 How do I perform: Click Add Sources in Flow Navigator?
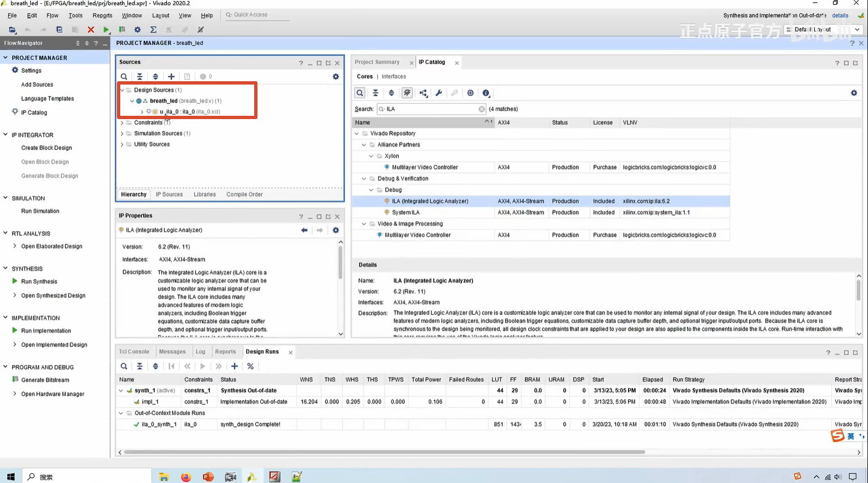[37, 85]
